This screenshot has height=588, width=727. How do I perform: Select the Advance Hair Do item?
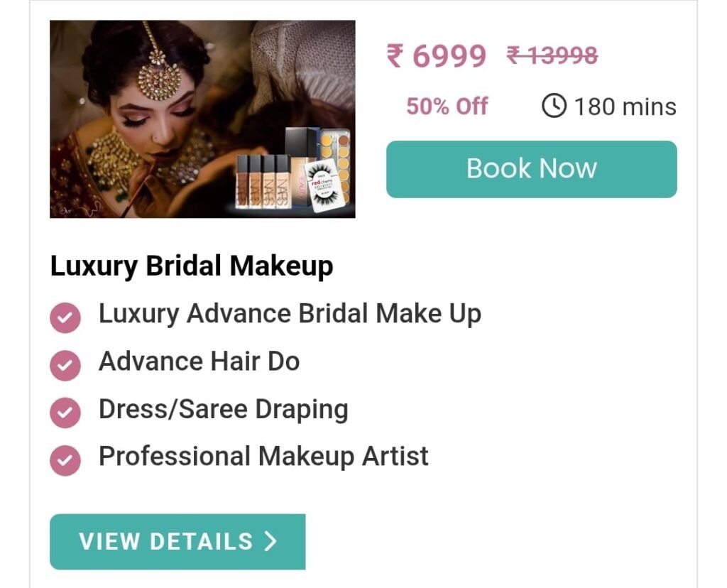(x=199, y=361)
